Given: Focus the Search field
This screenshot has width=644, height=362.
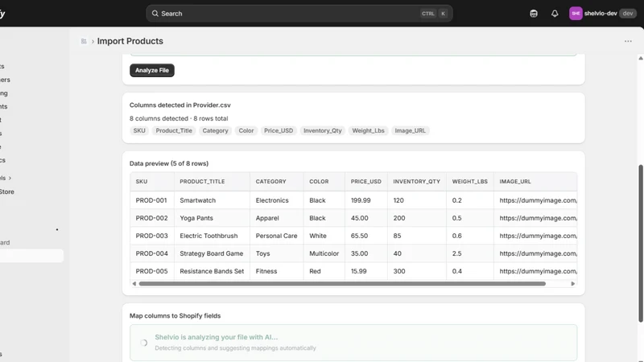Looking at the screenshot, I should pyautogui.click(x=299, y=14).
